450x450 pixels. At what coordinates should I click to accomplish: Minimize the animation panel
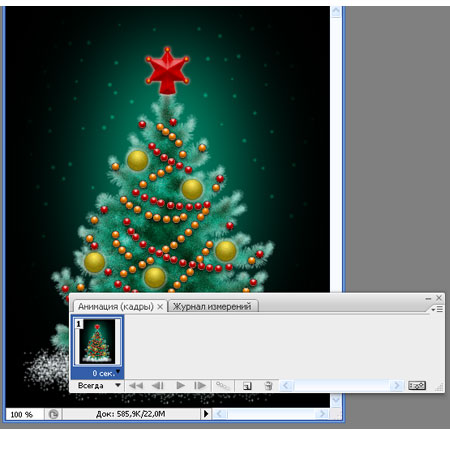pos(428,298)
